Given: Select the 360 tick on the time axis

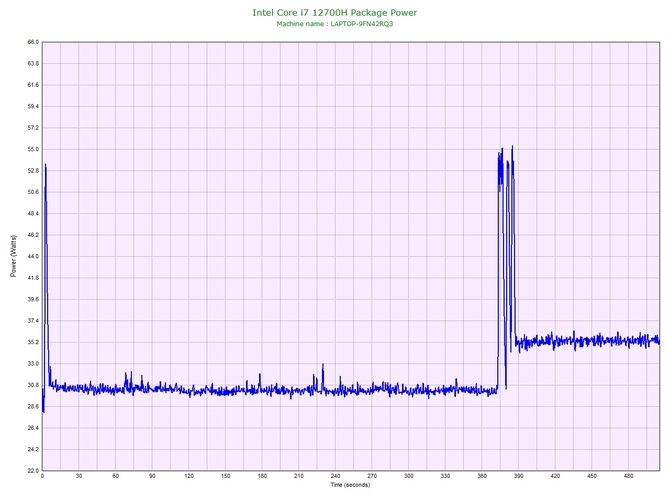Looking at the screenshot, I should (482, 476).
